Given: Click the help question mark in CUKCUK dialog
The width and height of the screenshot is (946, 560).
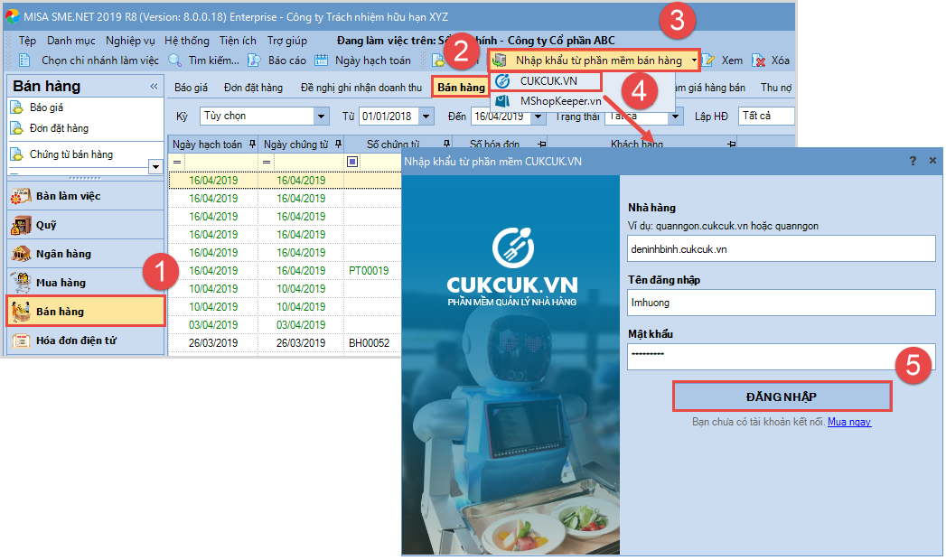Looking at the screenshot, I should [x=913, y=161].
